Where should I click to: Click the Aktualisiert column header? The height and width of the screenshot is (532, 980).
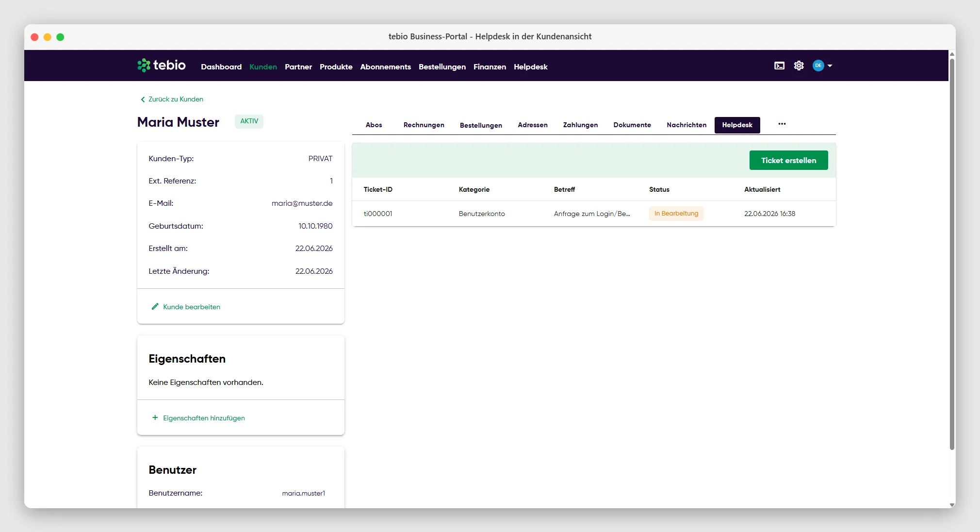pos(762,189)
